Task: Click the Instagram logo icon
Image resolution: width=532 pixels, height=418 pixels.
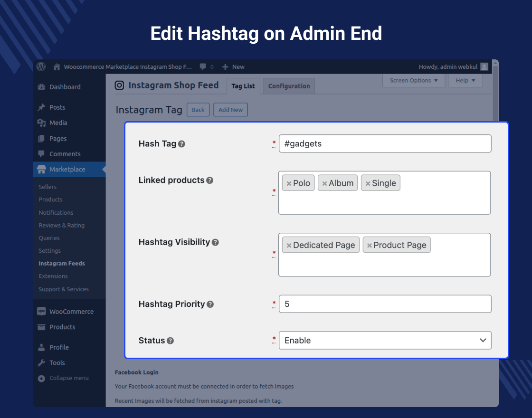Action: pos(119,85)
